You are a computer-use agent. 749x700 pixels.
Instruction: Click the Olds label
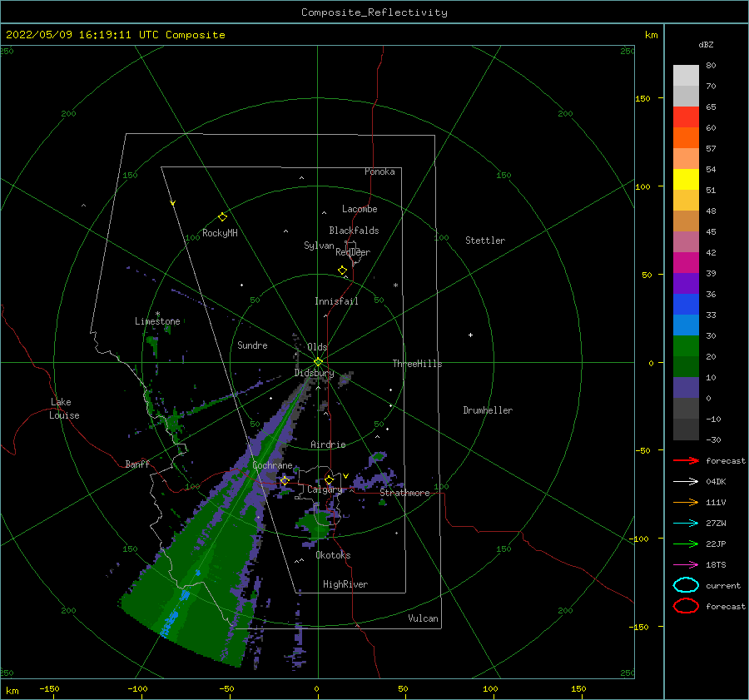click(x=317, y=347)
